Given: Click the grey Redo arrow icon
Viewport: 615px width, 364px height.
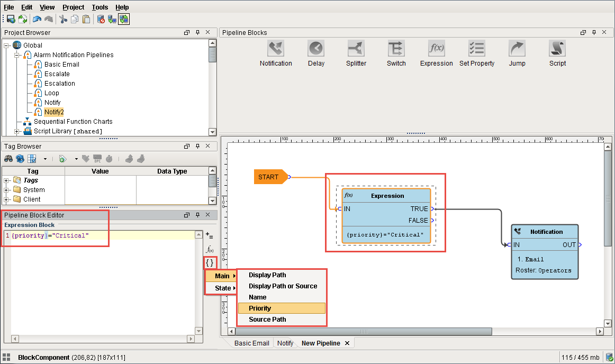Looking at the screenshot, I should tap(49, 19).
